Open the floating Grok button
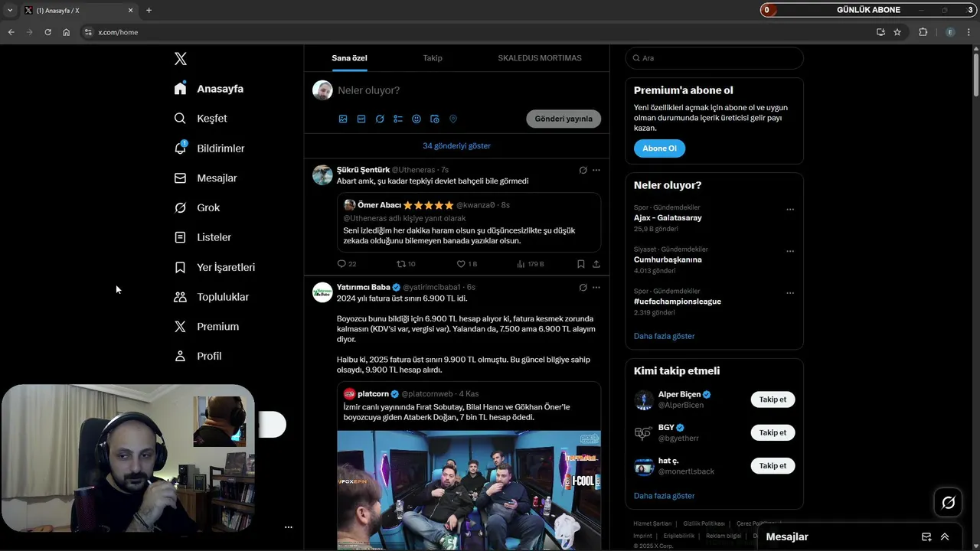This screenshot has height=551, width=980. [x=949, y=503]
